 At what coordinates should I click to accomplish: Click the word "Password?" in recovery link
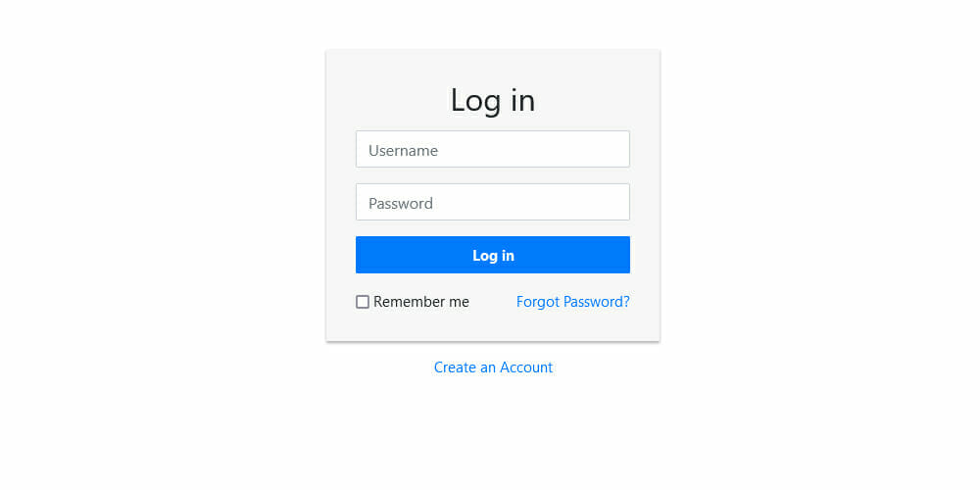tap(596, 302)
